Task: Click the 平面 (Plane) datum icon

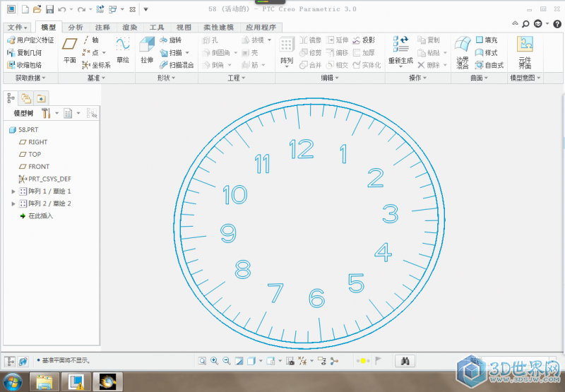Action: pos(70,49)
